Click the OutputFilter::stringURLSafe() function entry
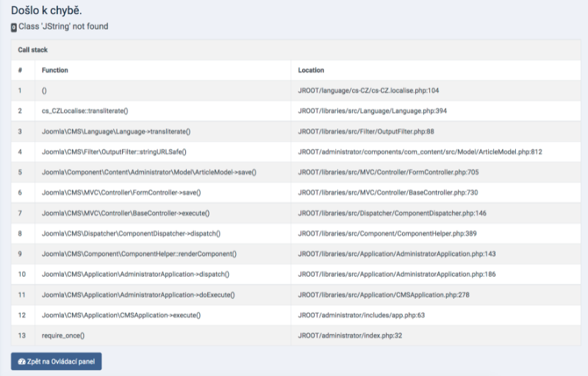Image resolution: width=588 pixels, height=376 pixels. point(114,152)
